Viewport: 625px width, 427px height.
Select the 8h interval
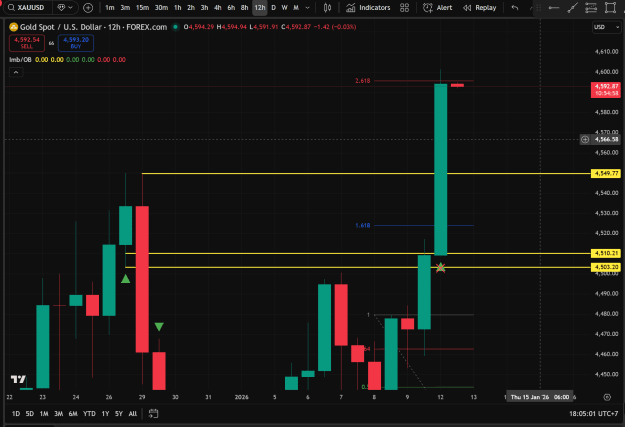(244, 8)
